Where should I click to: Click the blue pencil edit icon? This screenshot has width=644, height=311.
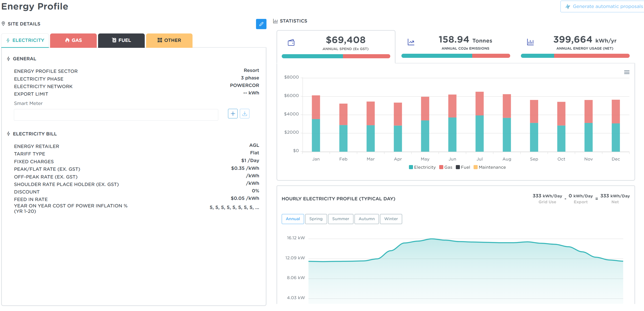(x=261, y=24)
